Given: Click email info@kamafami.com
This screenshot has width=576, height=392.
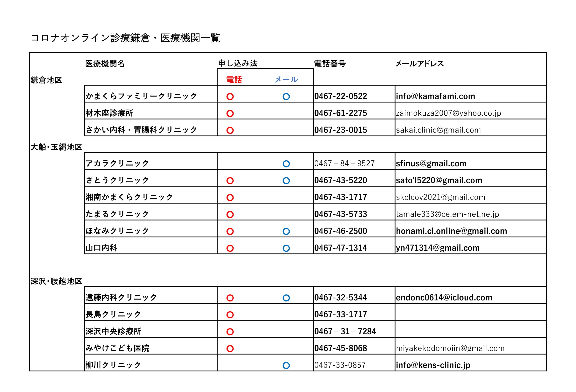Looking at the screenshot, I should 435,96.
